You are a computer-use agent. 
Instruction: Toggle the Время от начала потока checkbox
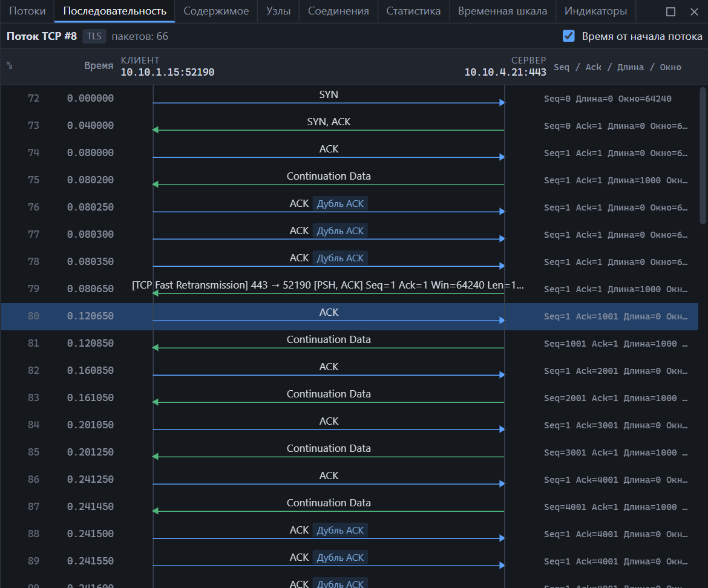[x=568, y=36]
